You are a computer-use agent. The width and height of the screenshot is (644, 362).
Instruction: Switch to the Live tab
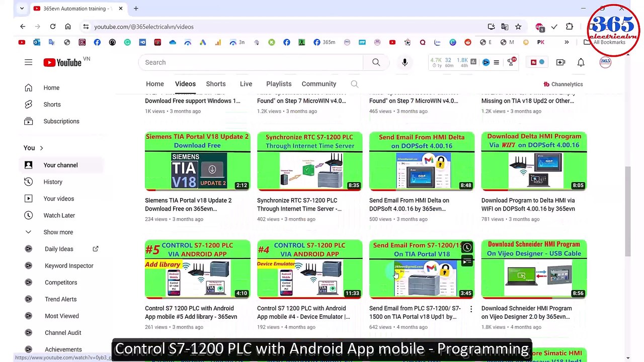click(x=246, y=84)
